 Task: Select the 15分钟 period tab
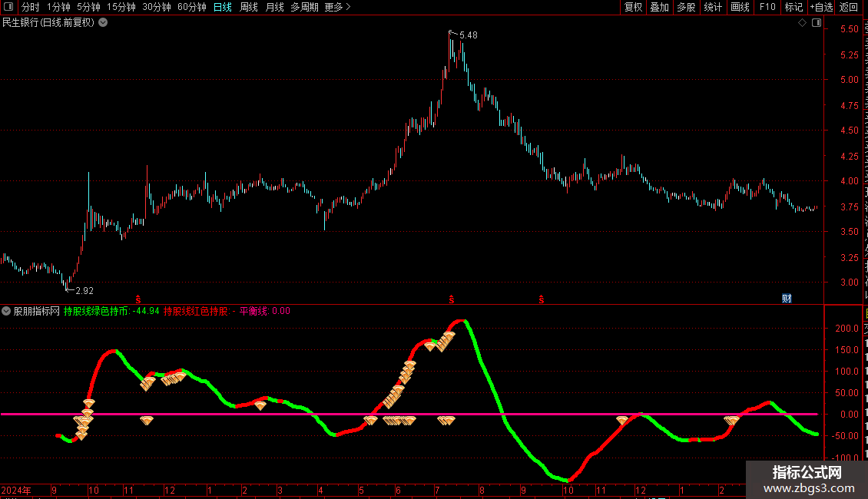[x=121, y=7]
